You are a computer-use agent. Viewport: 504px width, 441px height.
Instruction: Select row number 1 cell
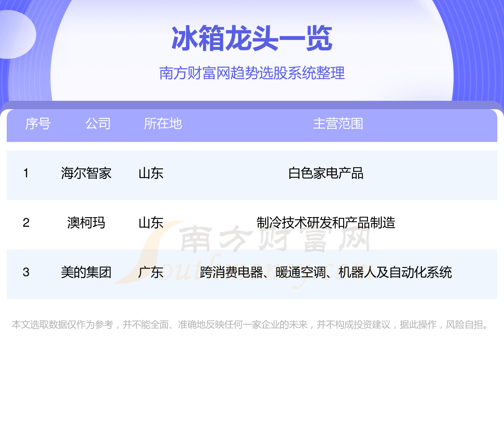tap(26, 173)
